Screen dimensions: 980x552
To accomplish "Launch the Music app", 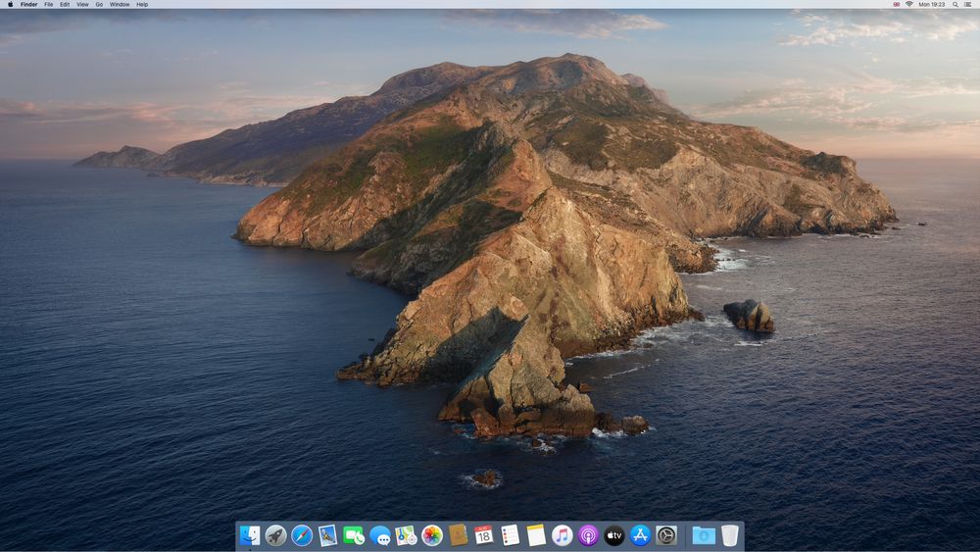I will [562, 535].
